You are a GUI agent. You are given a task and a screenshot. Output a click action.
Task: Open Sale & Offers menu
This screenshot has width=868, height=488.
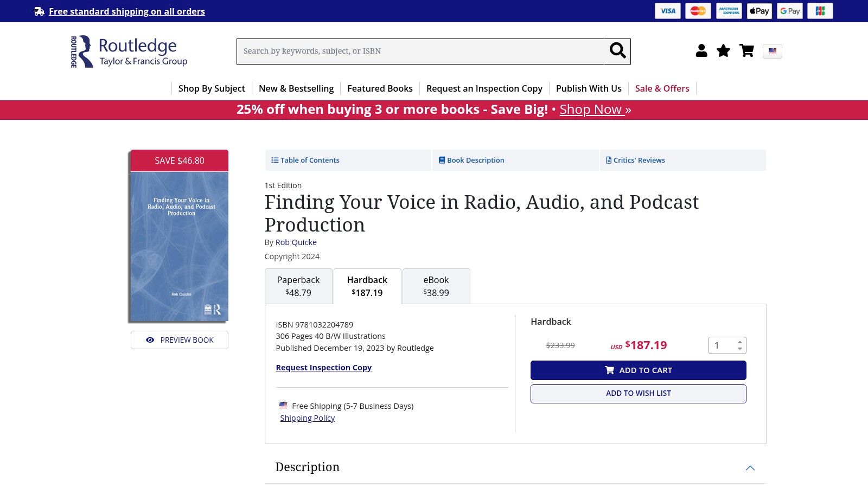coord(662,88)
